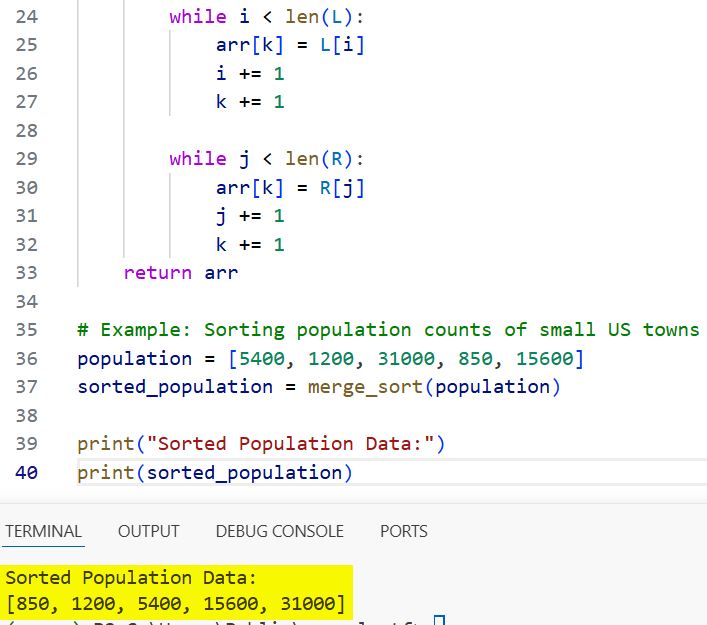Viewport: 707px width, 625px height.
Task: Click the 'return arr' statement
Action: point(181,273)
